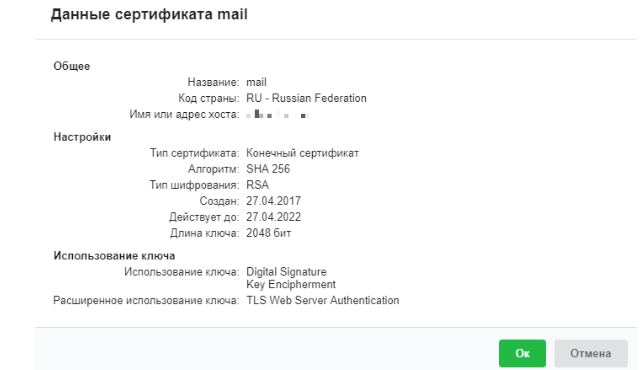The width and height of the screenshot is (641, 370).
Task: Select the Digital Signature key usage entry
Action: [286, 272]
